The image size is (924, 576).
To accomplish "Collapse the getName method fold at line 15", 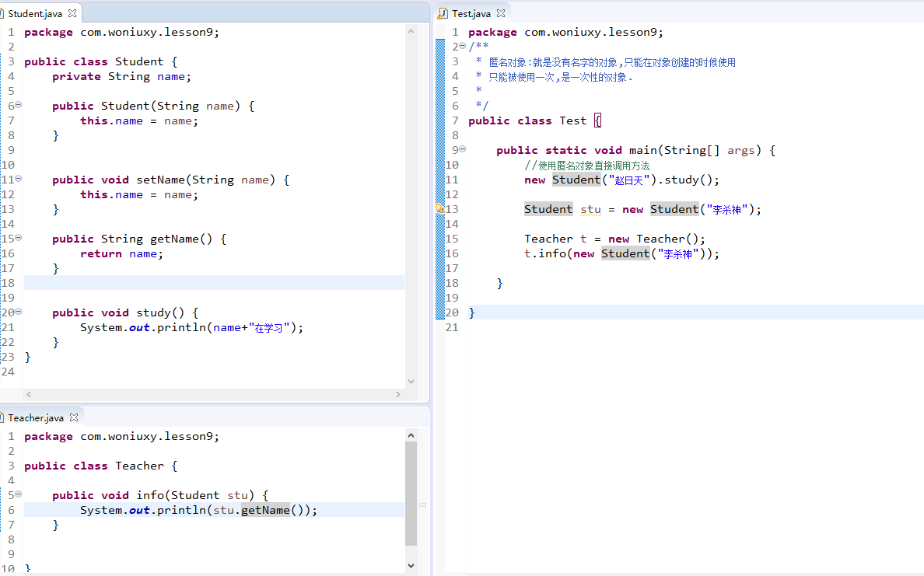I will coord(18,237).
